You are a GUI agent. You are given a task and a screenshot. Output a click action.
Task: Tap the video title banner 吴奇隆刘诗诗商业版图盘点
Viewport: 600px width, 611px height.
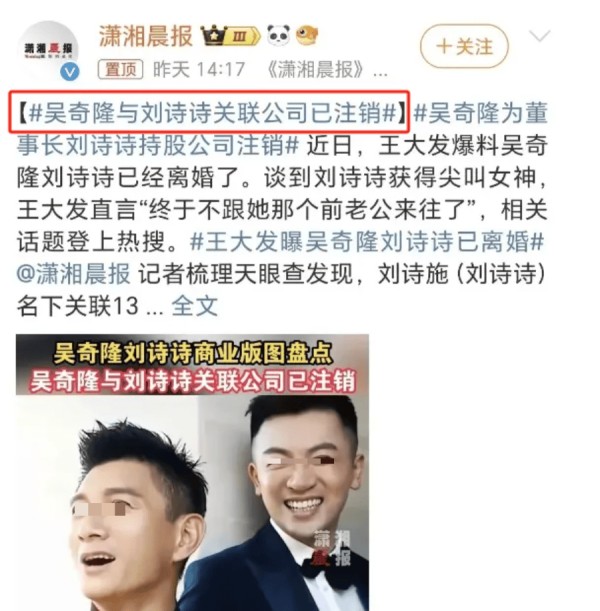pyautogui.click(x=192, y=353)
